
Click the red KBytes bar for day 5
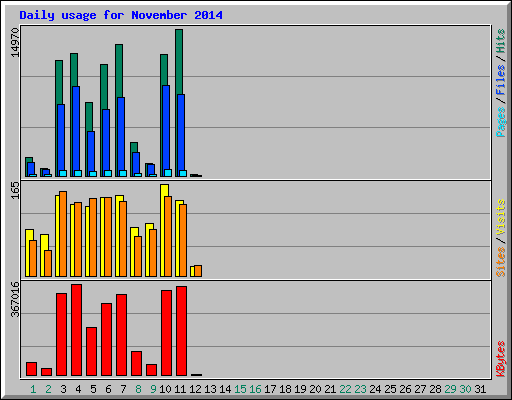pyautogui.click(x=91, y=351)
